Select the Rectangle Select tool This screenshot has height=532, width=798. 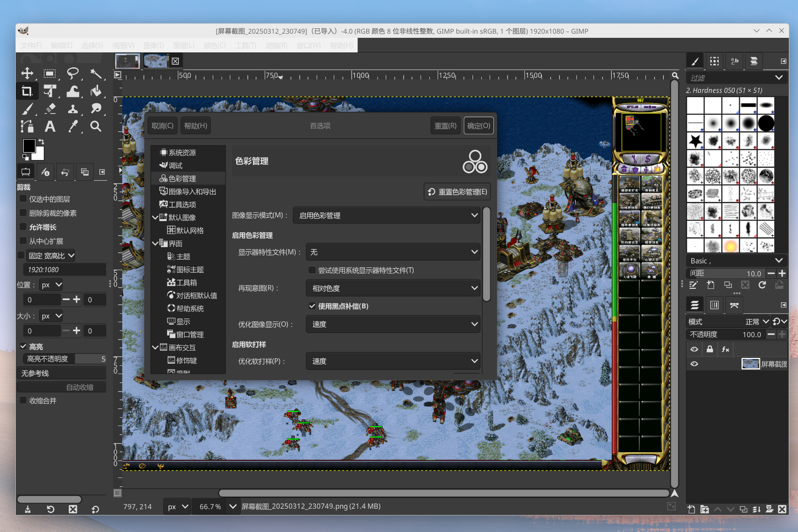tap(50, 74)
